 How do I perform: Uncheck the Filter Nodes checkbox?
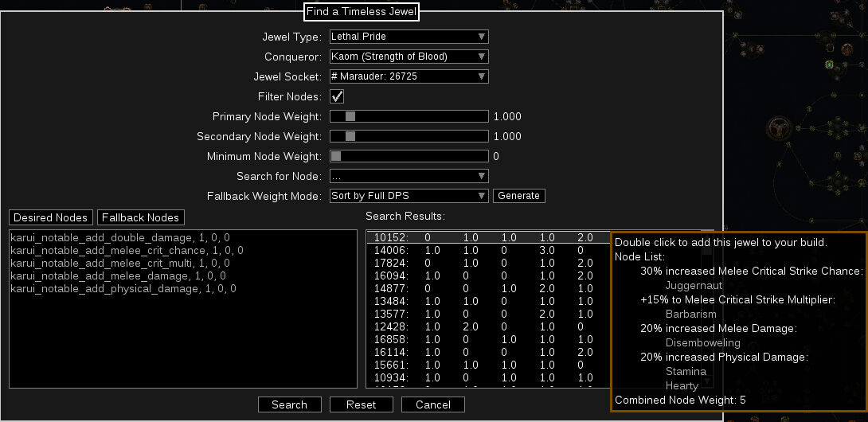(x=337, y=96)
